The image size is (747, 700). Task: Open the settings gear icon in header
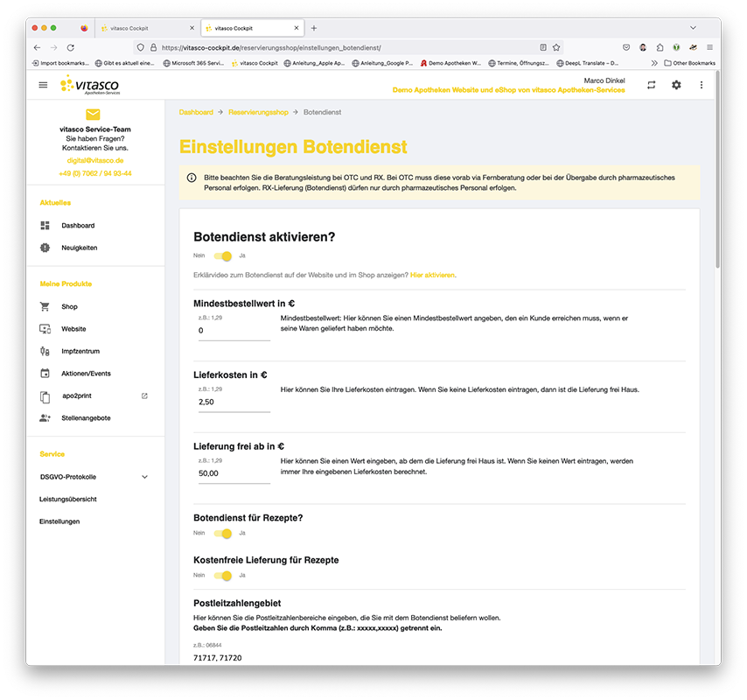(x=676, y=85)
